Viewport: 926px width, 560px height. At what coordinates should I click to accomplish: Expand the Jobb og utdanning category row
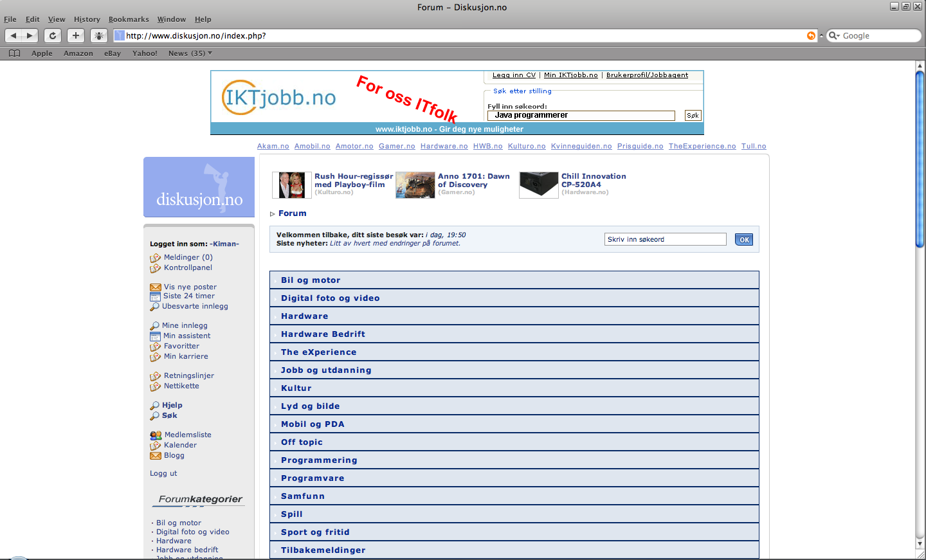pyautogui.click(x=514, y=370)
